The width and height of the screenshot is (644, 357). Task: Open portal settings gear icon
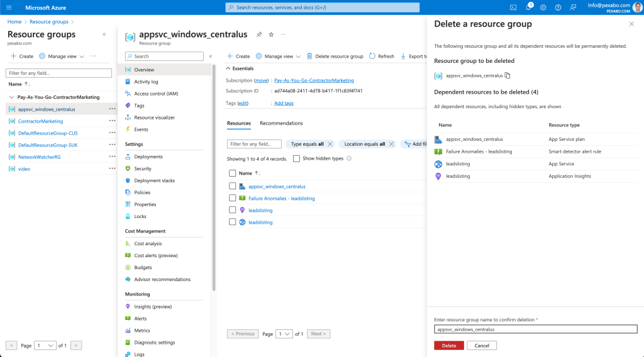(543, 8)
